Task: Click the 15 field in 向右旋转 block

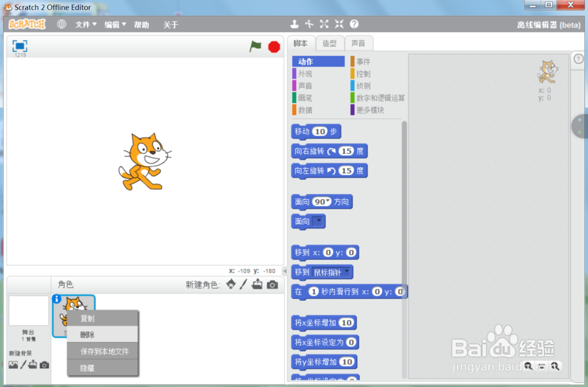Action: [x=346, y=151]
